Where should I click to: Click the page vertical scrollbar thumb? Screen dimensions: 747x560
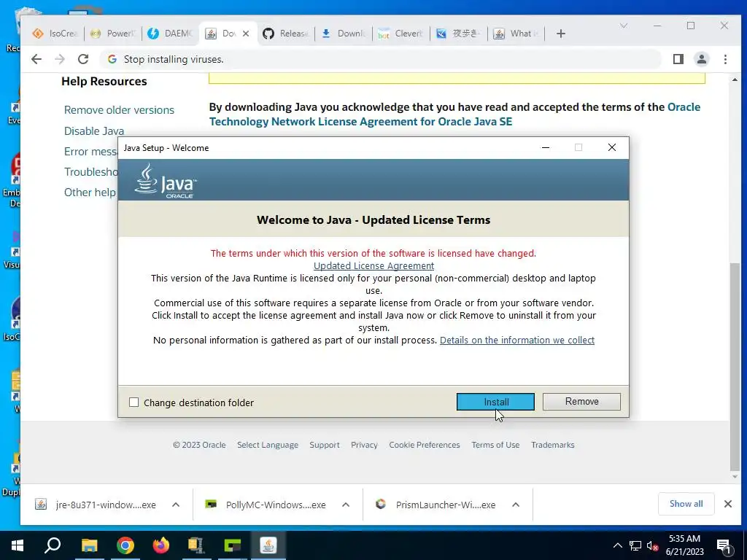[x=735, y=366]
